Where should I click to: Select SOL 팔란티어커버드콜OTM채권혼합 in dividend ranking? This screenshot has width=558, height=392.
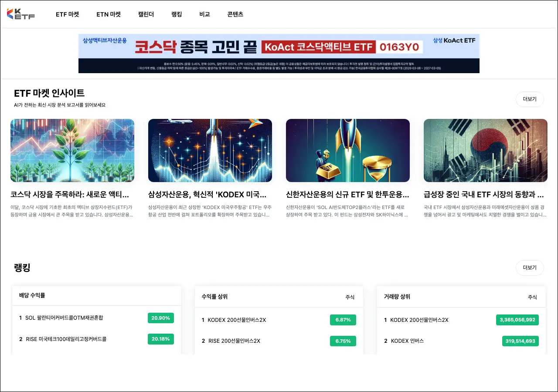[64, 318]
